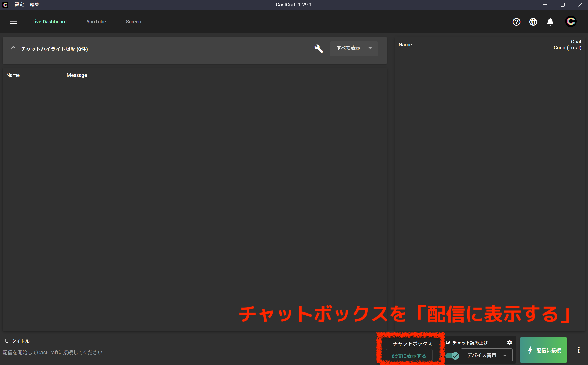588x365 pixels.
Task: Click the タイトル label
Action: pyautogui.click(x=21, y=341)
